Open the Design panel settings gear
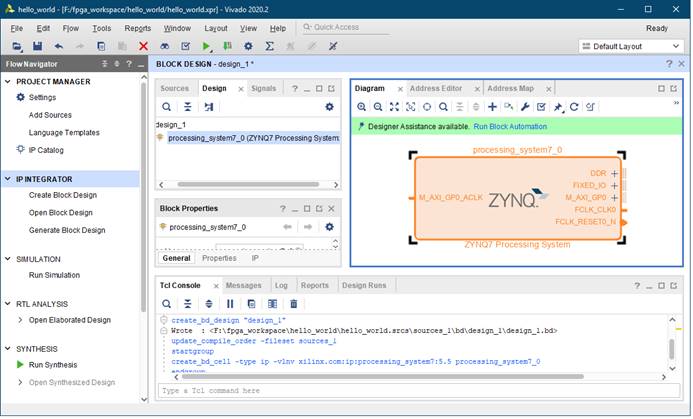 click(329, 107)
